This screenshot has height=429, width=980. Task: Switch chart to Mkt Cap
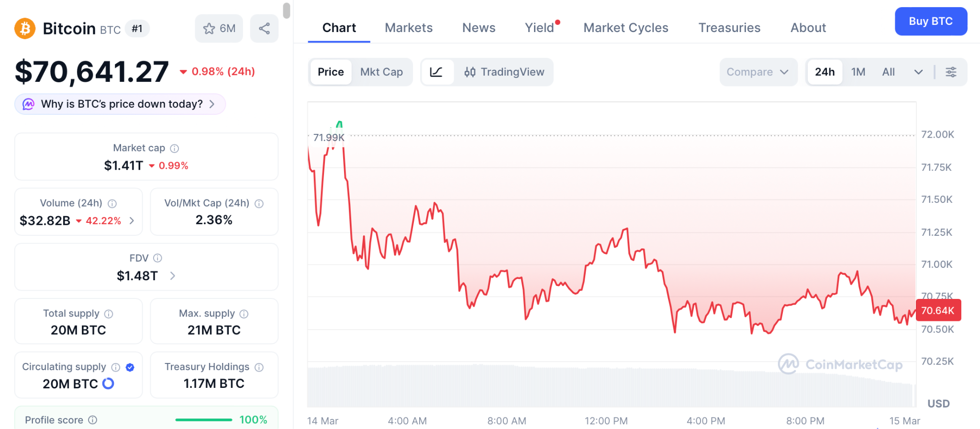(x=381, y=72)
